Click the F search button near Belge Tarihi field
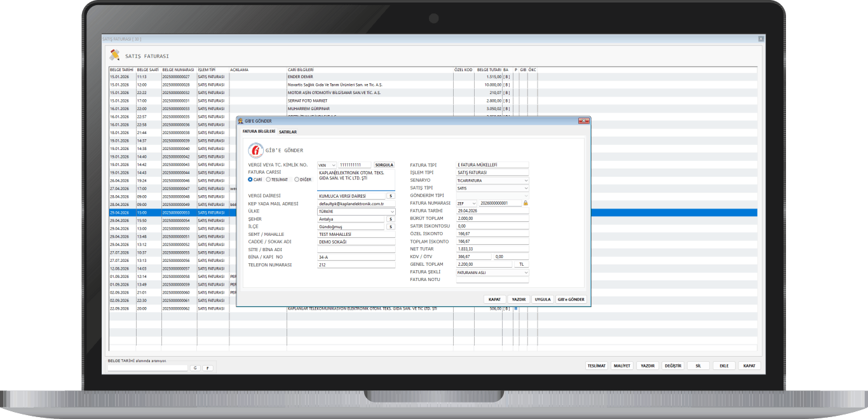 click(x=207, y=367)
